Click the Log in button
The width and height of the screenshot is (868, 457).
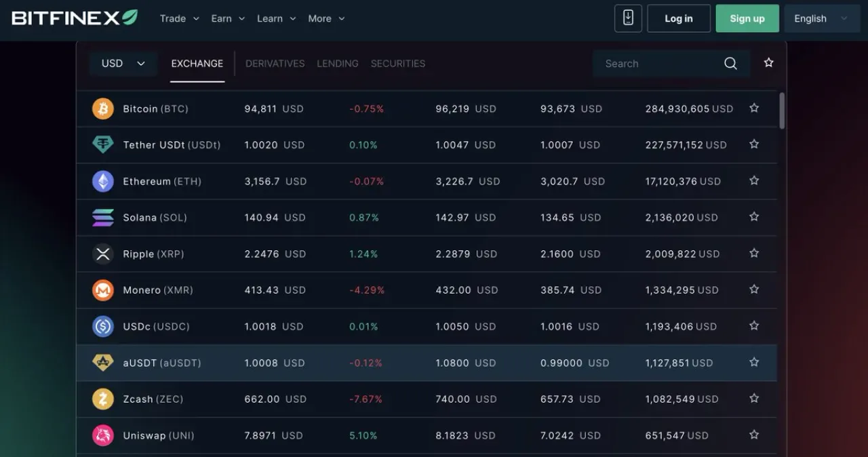pyautogui.click(x=679, y=18)
